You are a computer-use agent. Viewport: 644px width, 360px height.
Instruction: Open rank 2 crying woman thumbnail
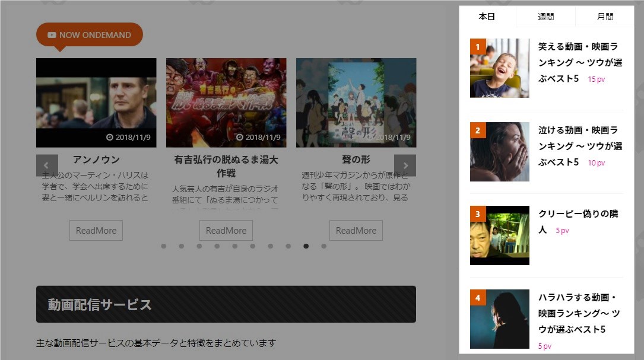tap(500, 152)
